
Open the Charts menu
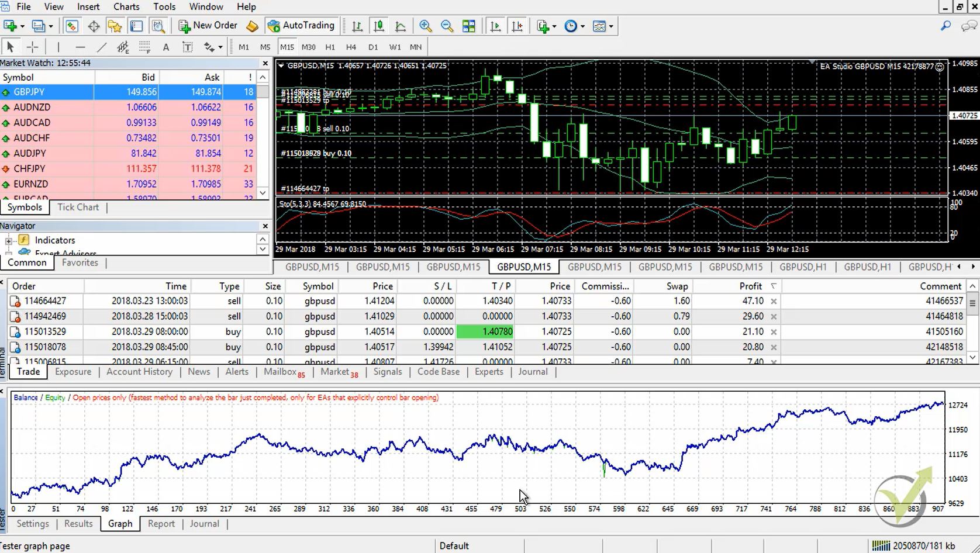(x=126, y=6)
